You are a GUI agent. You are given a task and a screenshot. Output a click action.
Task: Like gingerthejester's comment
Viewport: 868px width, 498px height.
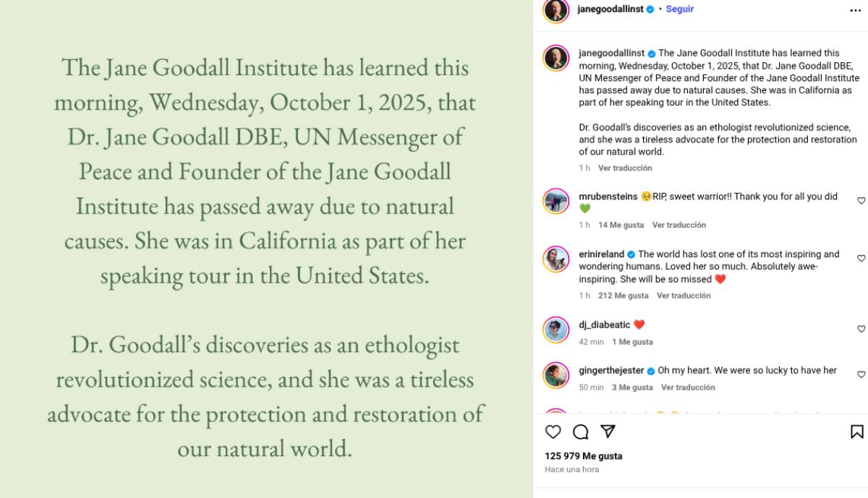pos(861,374)
